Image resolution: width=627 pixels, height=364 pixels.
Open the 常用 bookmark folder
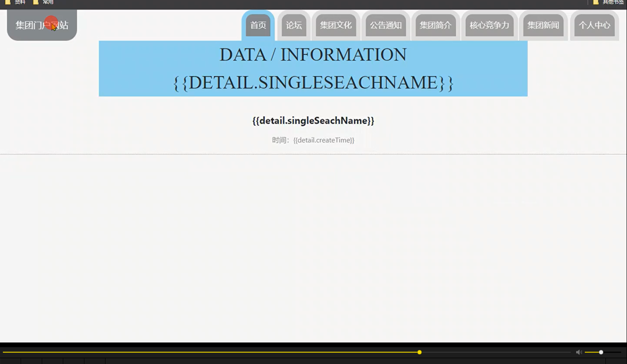pyautogui.click(x=43, y=2)
